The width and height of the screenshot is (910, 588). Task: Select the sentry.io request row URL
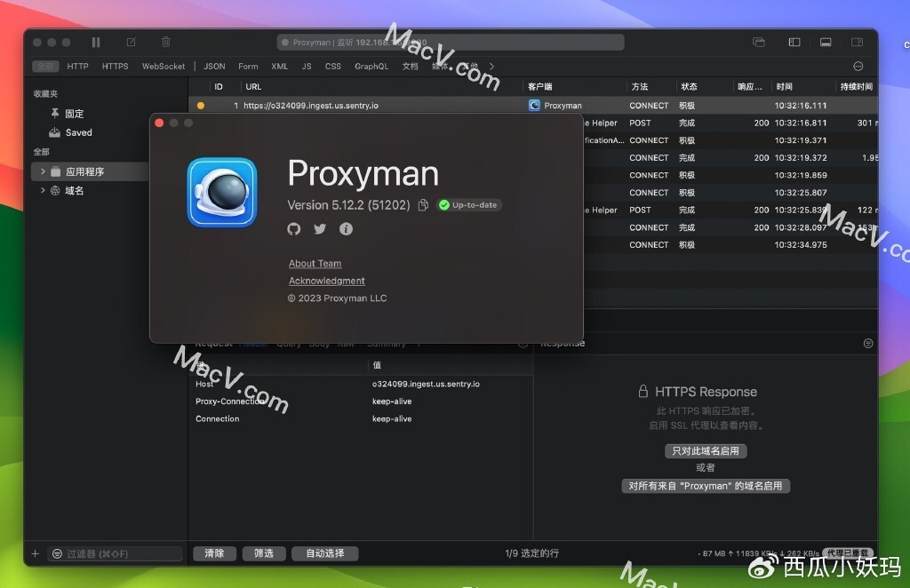coord(311,106)
